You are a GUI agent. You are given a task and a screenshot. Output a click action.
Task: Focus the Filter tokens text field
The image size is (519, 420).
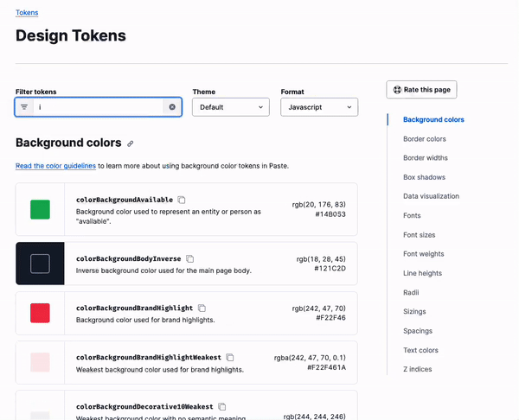coord(97,107)
